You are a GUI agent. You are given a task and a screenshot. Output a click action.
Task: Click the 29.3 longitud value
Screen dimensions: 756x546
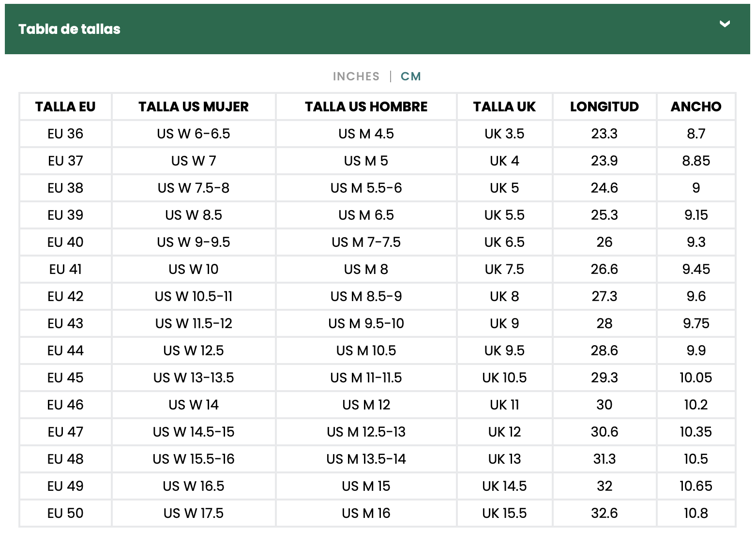click(604, 378)
